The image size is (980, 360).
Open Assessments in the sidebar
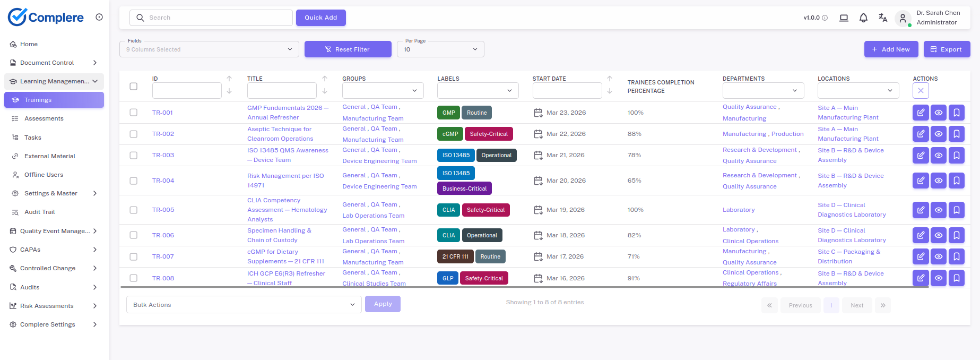pos(44,118)
